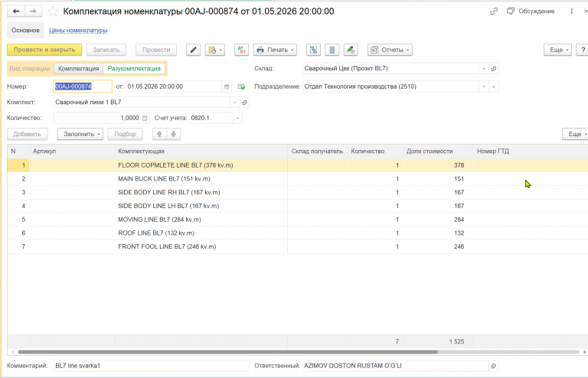Open Цены номенклатуры link
588x378 pixels.
78,31
